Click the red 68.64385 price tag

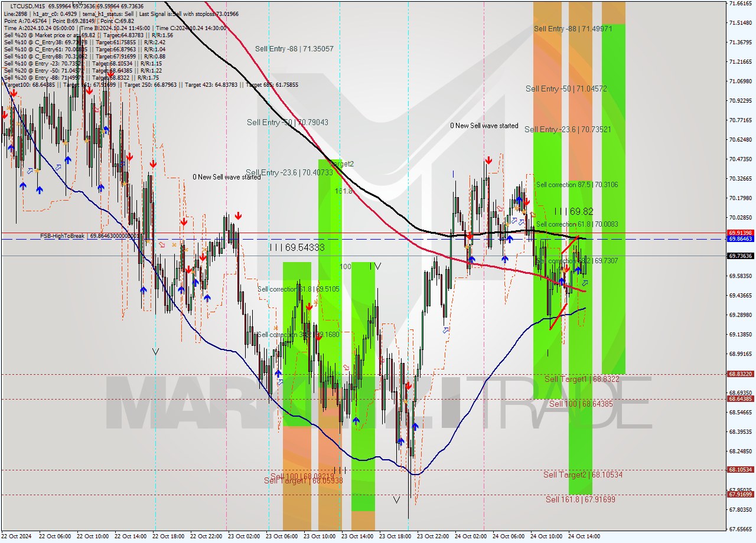(741, 398)
